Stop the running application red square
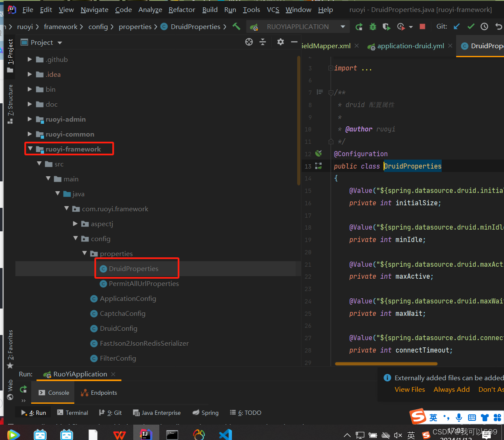 422,26
